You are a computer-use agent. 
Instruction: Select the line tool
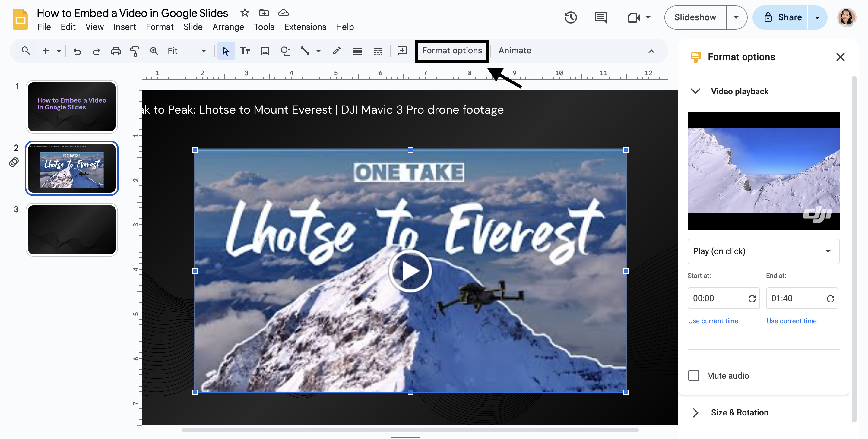pos(305,51)
